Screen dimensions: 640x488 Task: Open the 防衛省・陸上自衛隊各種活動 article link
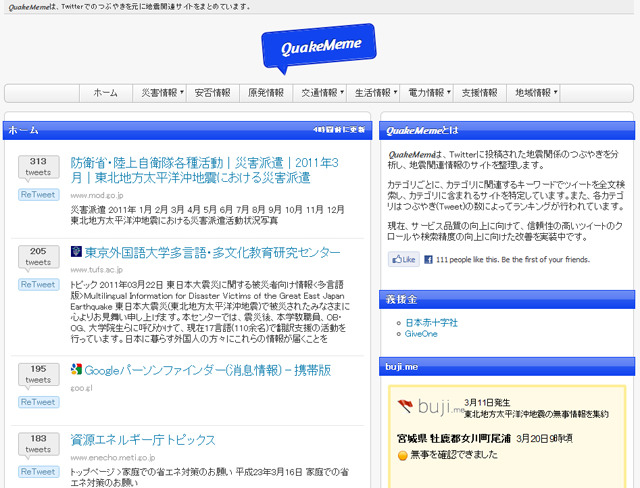(204, 170)
